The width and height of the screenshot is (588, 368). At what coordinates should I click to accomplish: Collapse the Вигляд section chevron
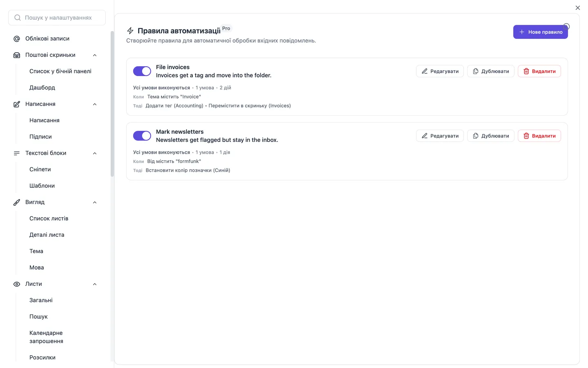tap(95, 202)
